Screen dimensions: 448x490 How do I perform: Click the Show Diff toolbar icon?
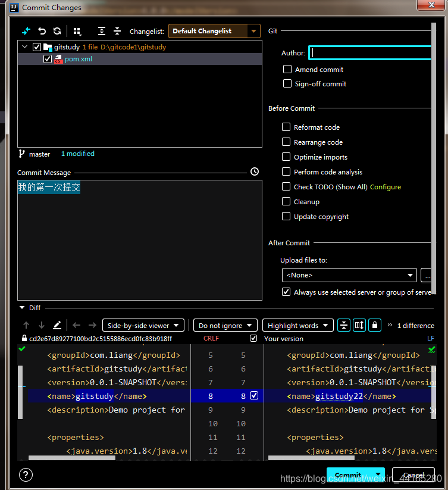pos(26,31)
